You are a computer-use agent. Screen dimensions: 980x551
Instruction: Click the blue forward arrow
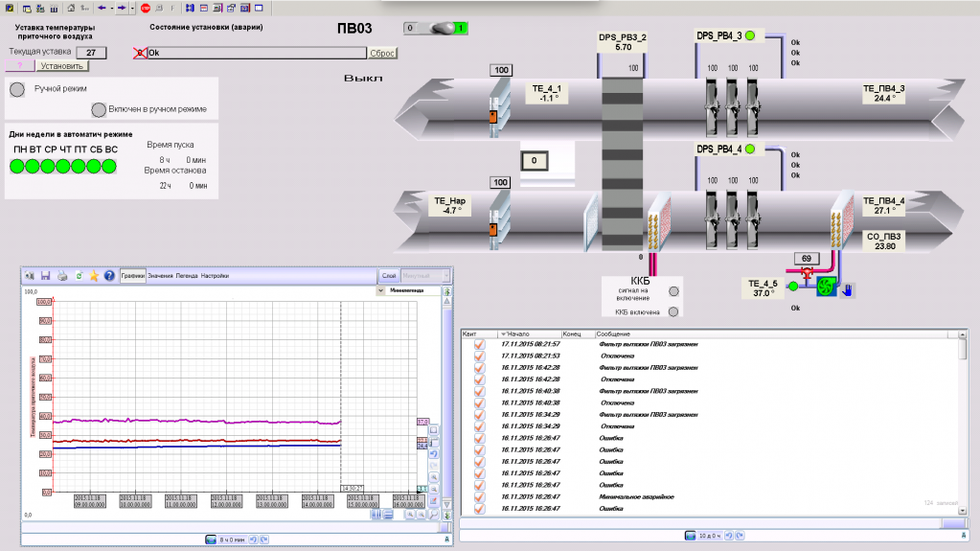tap(122, 8)
